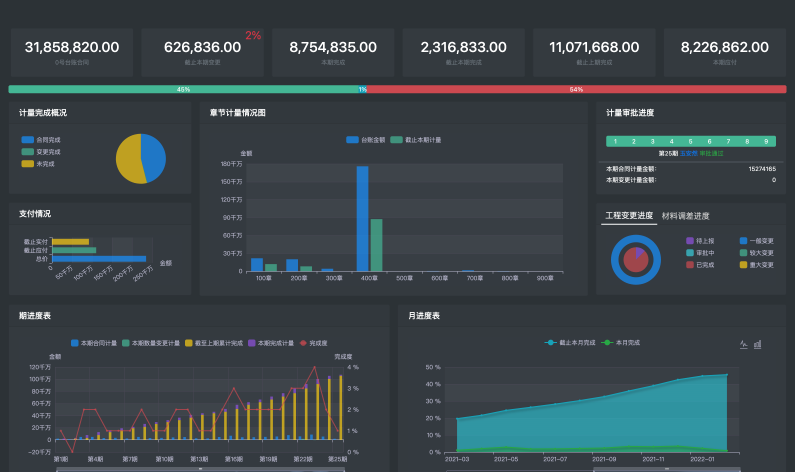The width and height of the screenshot is (795, 472).
Task: Toggle 完成度 line in period chart legend
Action: [313, 343]
